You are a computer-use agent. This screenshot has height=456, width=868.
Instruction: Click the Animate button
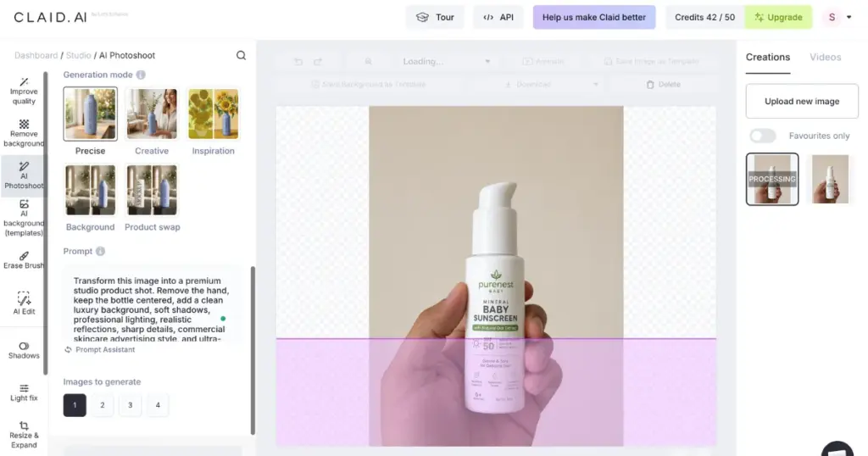pyautogui.click(x=543, y=61)
